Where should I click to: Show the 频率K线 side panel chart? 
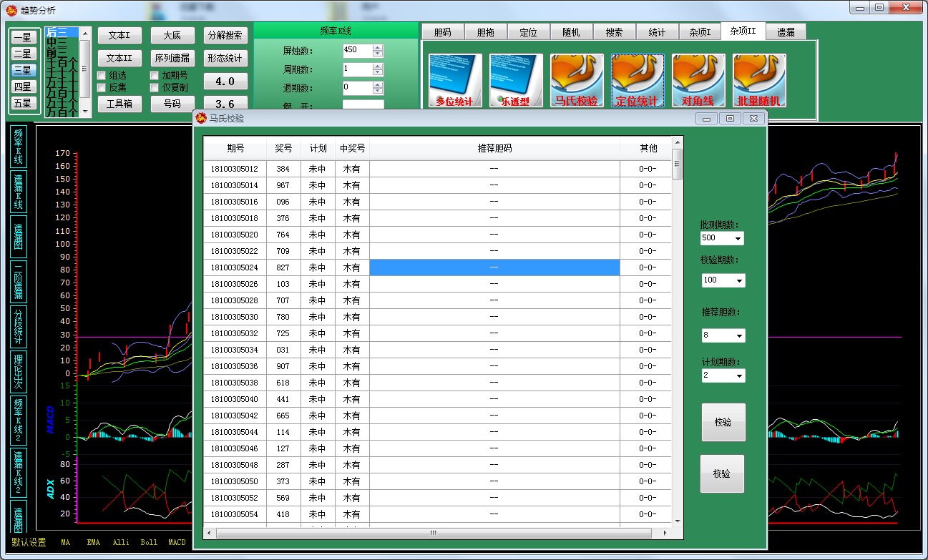point(19,147)
